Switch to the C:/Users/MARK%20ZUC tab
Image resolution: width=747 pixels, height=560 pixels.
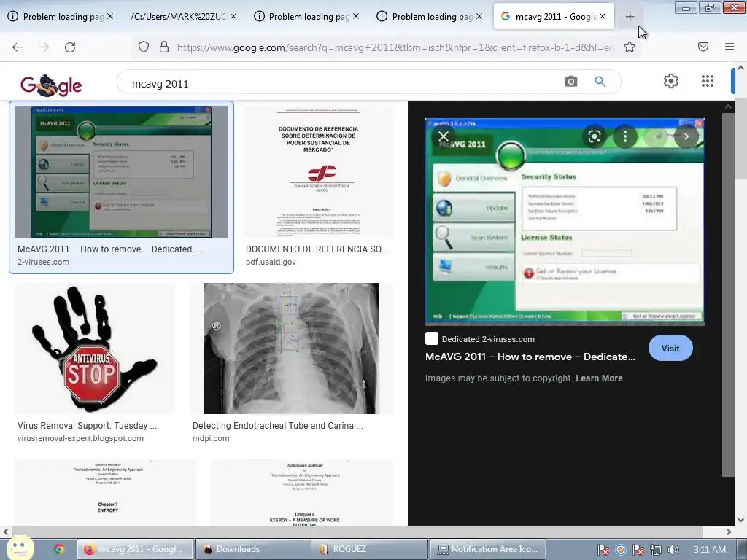tap(179, 17)
